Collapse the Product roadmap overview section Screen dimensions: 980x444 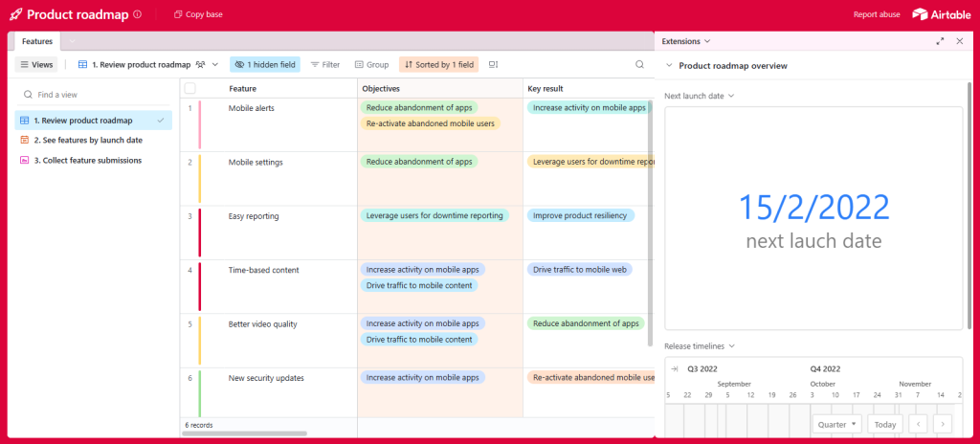[669, 66]
